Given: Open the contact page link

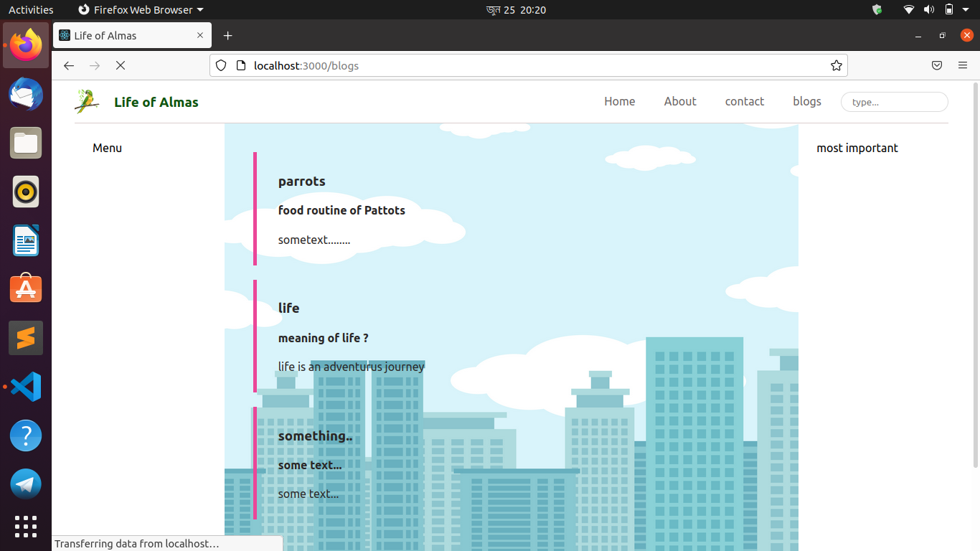Looking at the screenshot, I should coord(744,101).
